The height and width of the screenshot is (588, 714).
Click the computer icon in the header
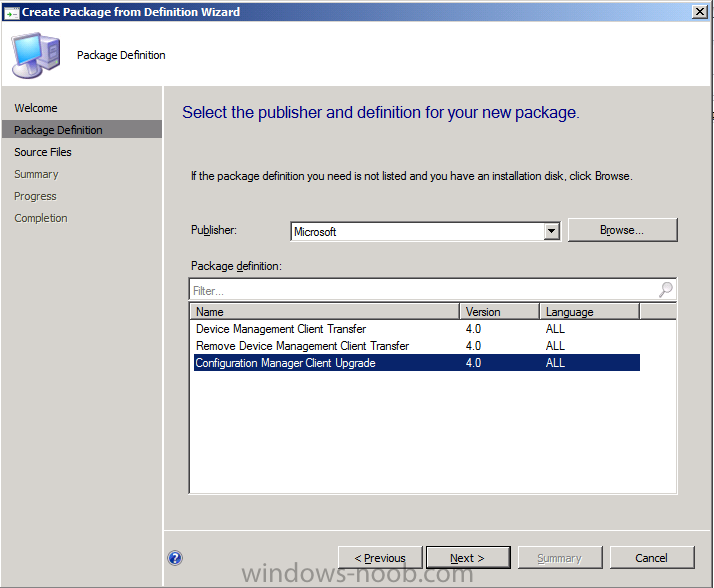(36, 55)
